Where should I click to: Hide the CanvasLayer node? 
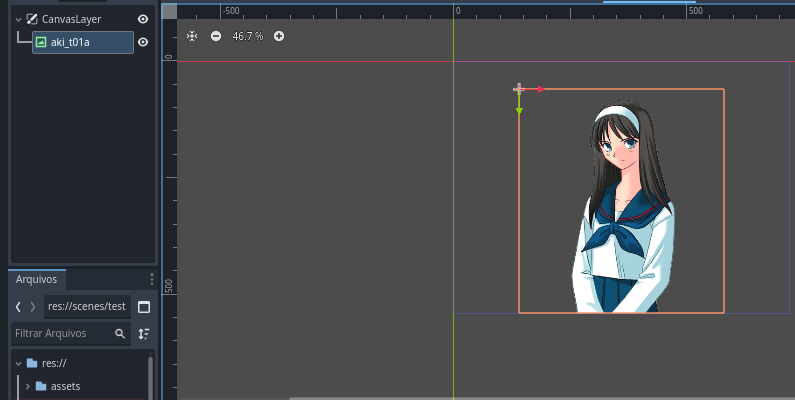click(143, 19)
